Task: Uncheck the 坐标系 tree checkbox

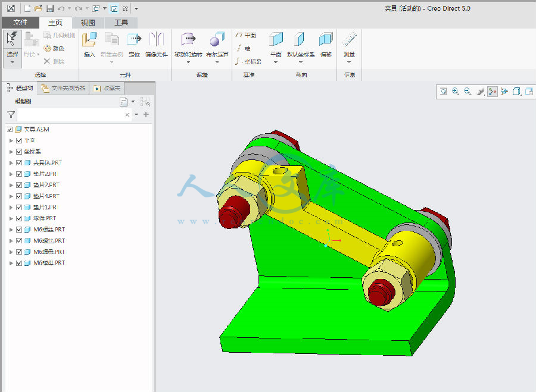Action: click(x=19, y=152)
